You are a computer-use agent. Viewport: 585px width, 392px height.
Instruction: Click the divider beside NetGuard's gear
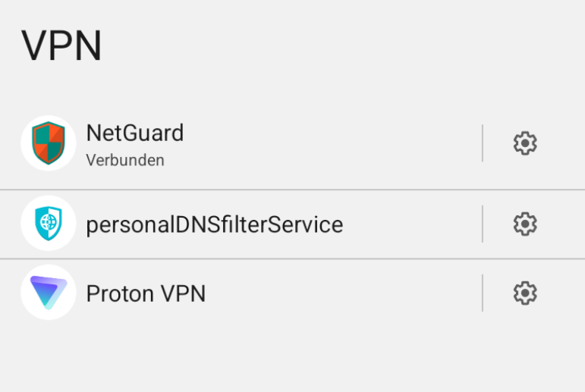point(483,143)
